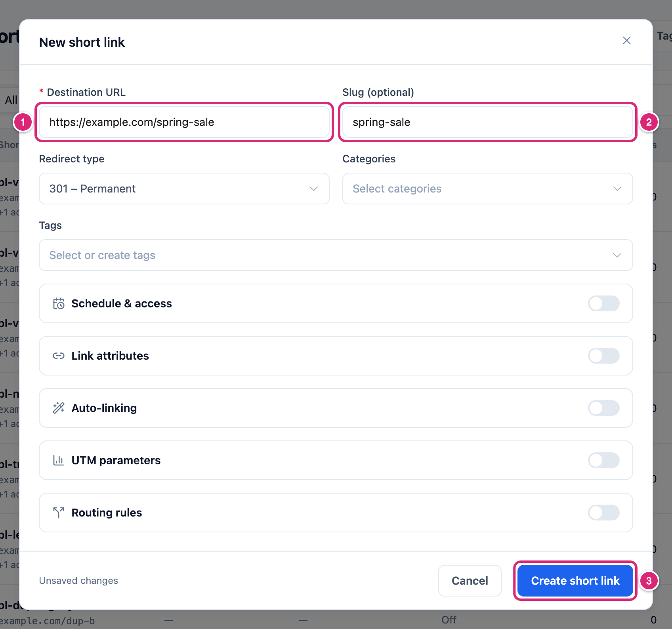This screenshot has height=629, width=672.
Task: Click the Routing rules split icon
Action: coord(59,513)
